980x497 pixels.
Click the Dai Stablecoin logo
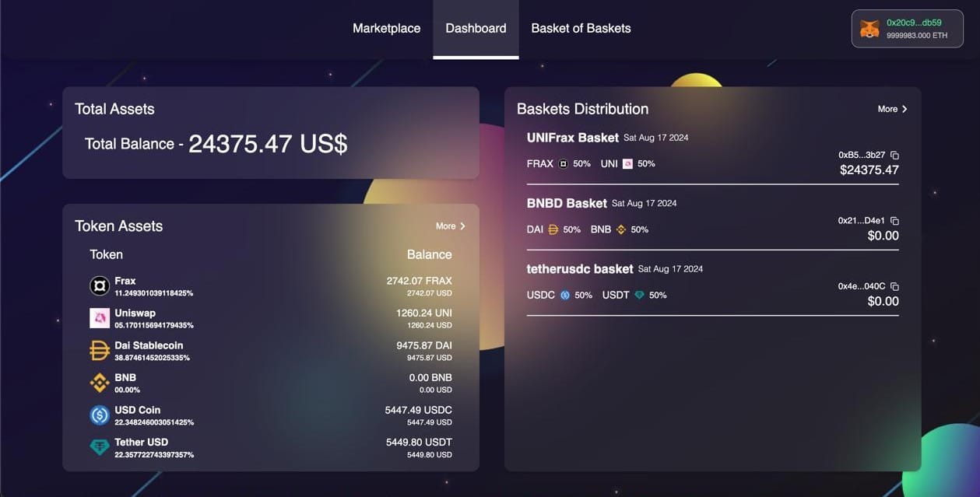pyautogui.click(x=100, y=351)
